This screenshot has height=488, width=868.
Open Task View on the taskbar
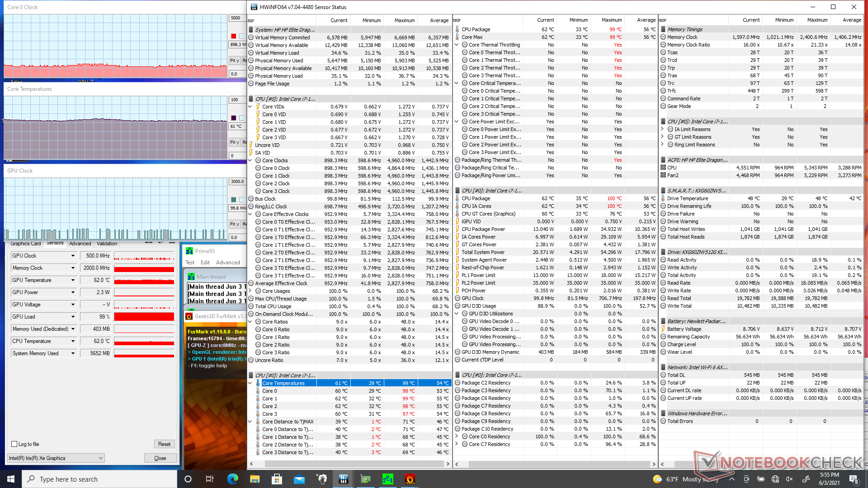tap(210, 479)
